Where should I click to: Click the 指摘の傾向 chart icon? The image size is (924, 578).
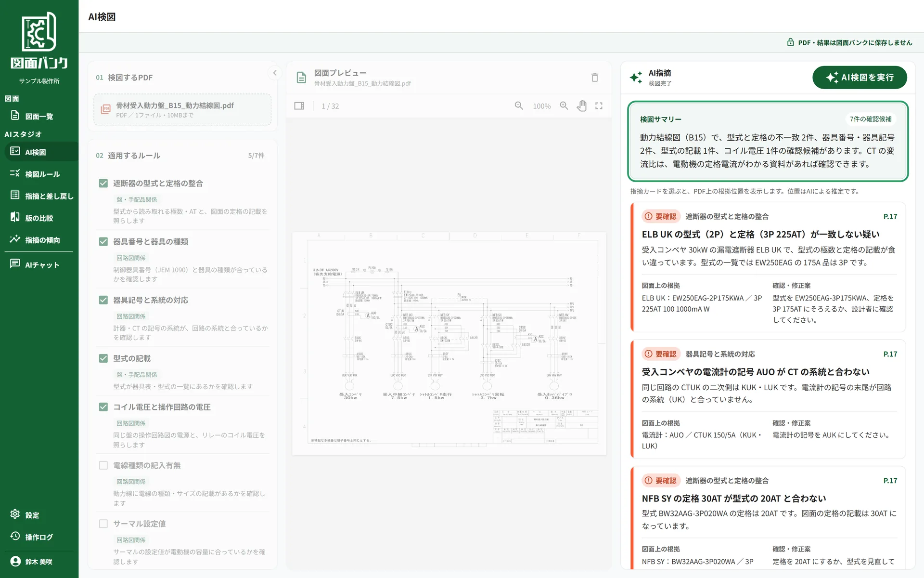tap(15, 239)
